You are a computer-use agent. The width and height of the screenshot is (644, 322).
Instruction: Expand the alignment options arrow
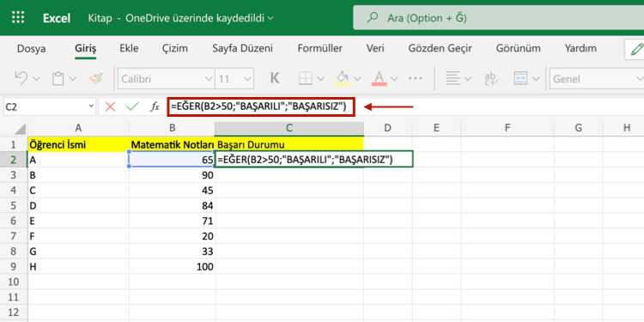click(468, 78)
